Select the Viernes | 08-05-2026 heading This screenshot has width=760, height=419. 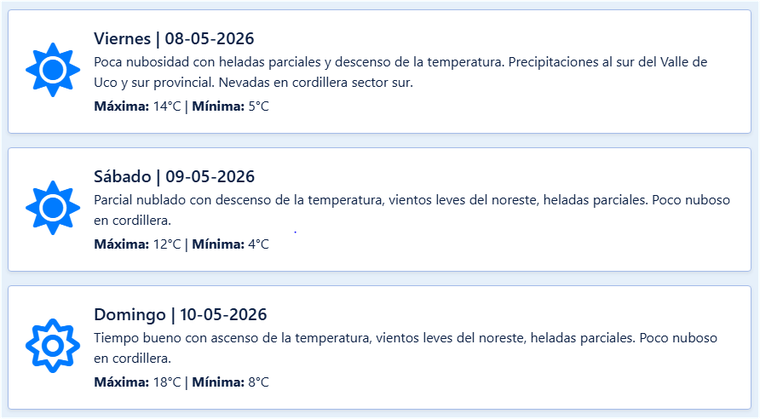point(174,38)
